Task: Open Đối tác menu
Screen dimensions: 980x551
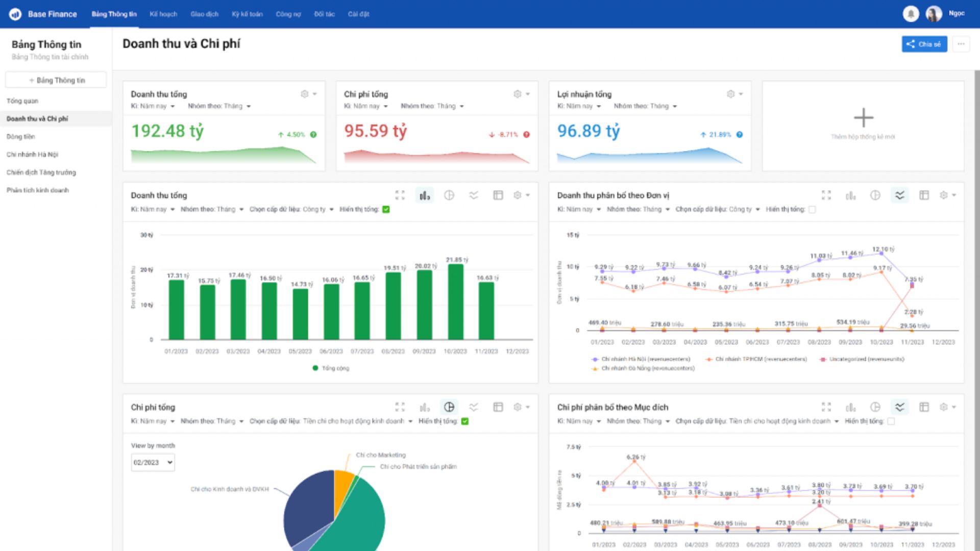Action: coord(324,14)
